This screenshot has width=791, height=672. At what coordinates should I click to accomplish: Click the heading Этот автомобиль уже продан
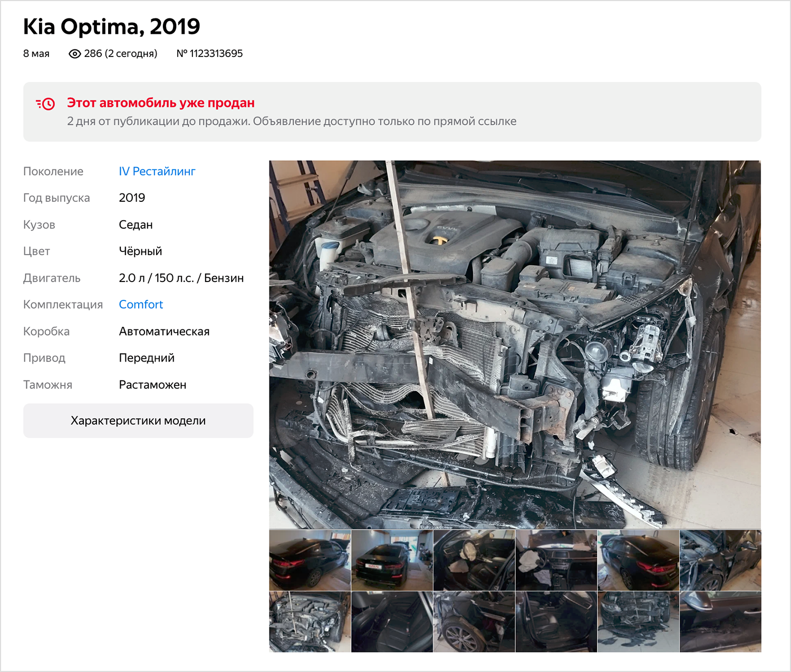click(x=161, y=103)
